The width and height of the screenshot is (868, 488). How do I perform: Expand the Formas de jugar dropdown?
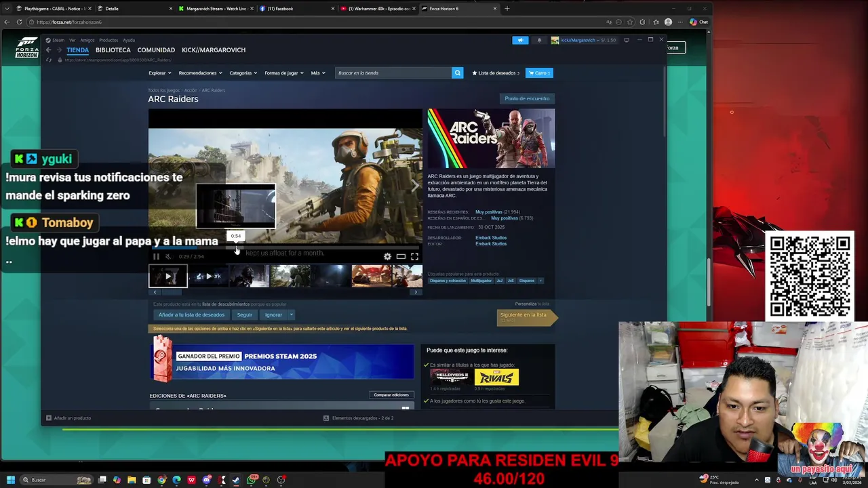click(x=283, y=73)
